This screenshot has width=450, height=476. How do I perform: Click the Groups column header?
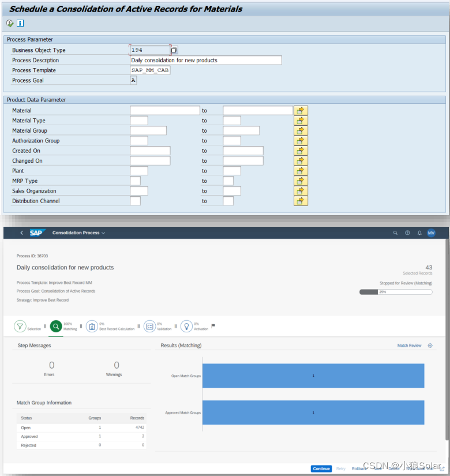tap(95, 418)
